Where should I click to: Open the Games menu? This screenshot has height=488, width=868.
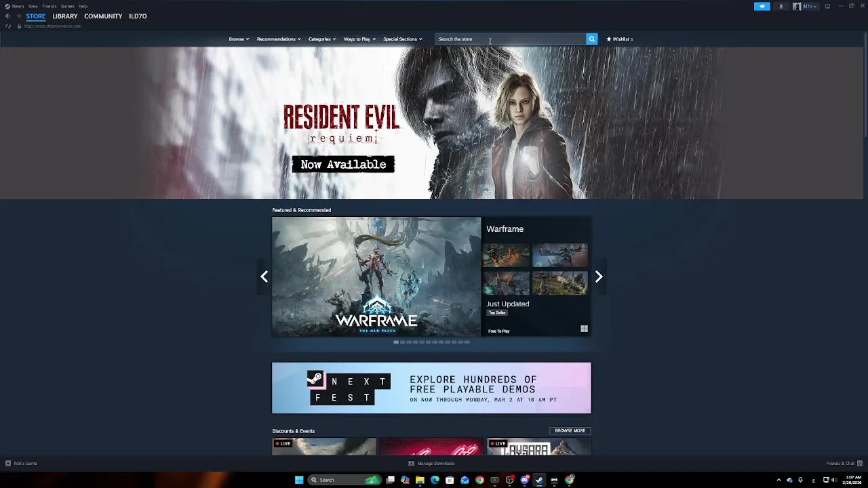[x=67, y=6]
